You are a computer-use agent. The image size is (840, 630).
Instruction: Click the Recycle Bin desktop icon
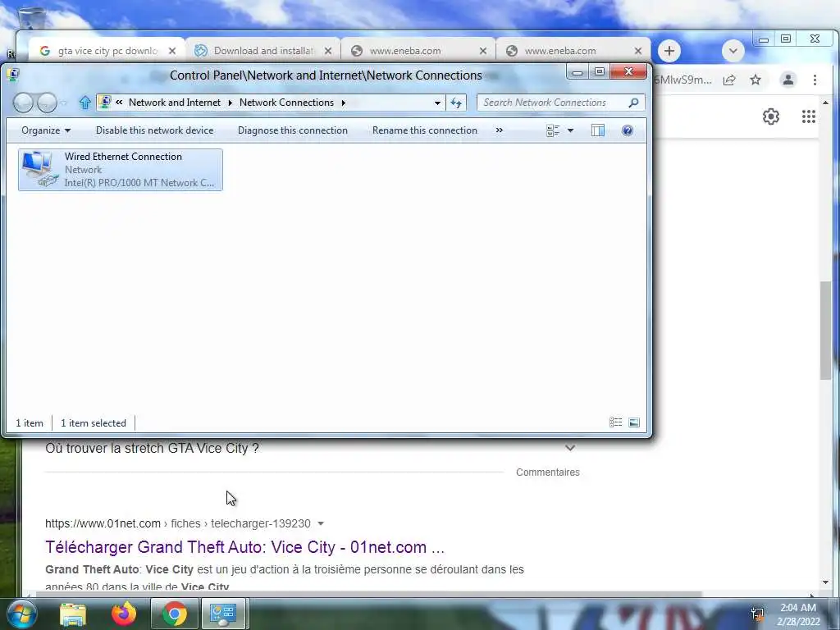tap(31, 19)
